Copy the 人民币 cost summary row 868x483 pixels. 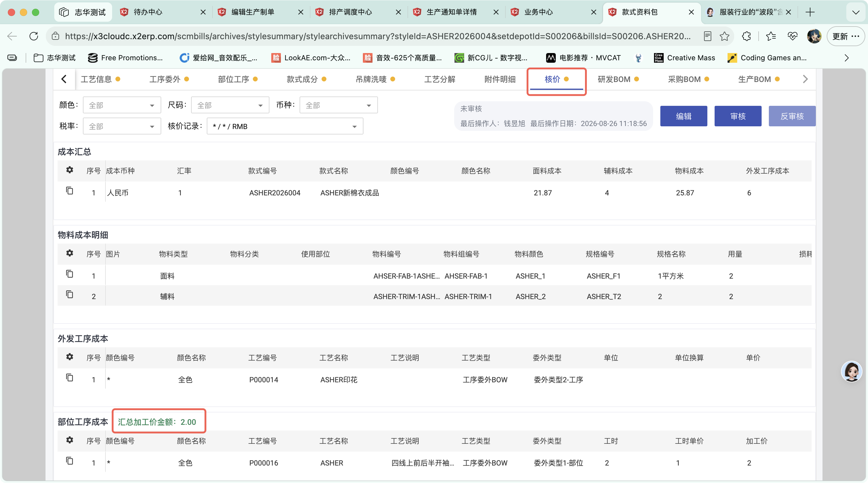click(x=69, y=191)
